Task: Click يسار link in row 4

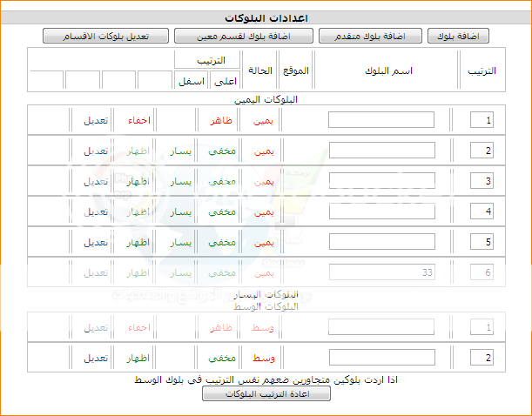Action: [181, 213]
